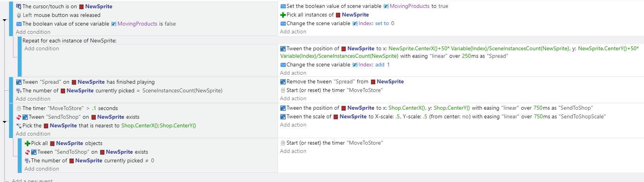Add action below first 'Start (or reset) the timer MoveToStore'
644x182 pixels.
click(x=293, y=99)
